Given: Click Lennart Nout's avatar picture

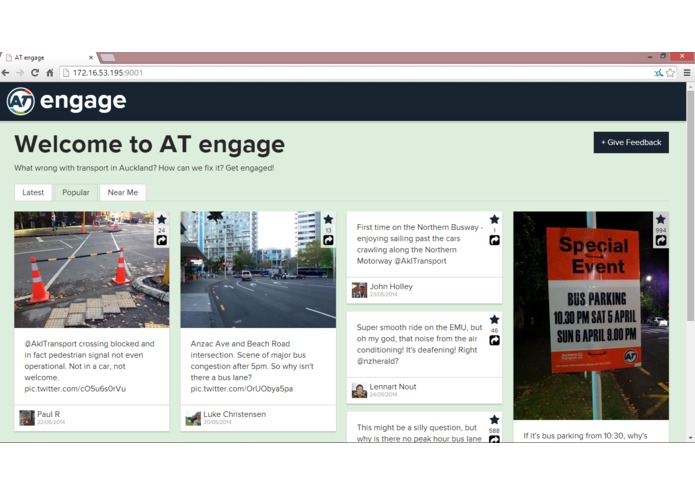Looking at the screenshot, I should pos(359,390).
